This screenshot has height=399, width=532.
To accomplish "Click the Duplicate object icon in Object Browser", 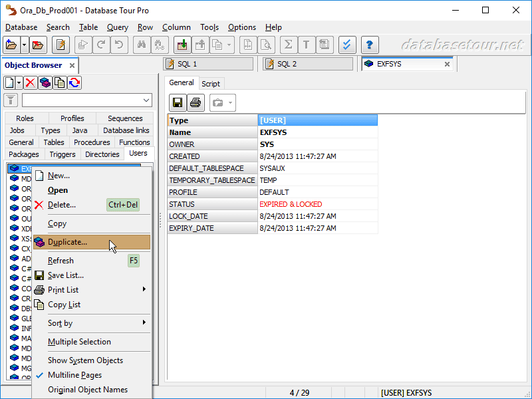I will click(45, 82).
